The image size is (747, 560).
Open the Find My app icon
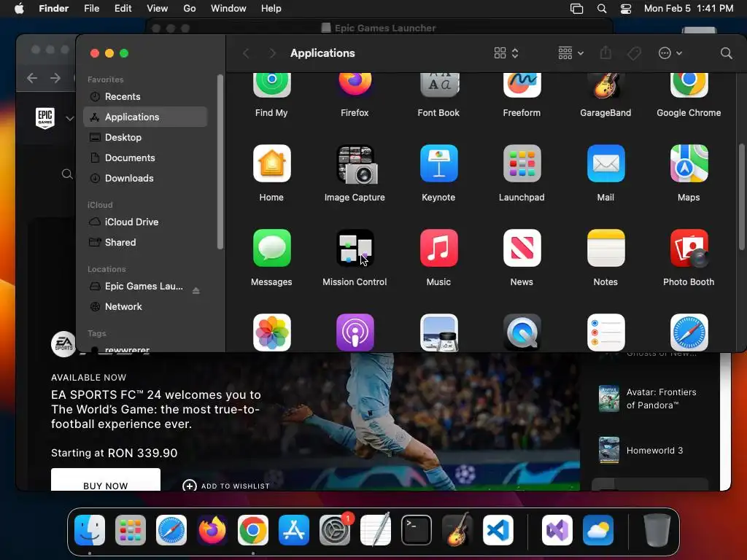click(x=271, y=86)
